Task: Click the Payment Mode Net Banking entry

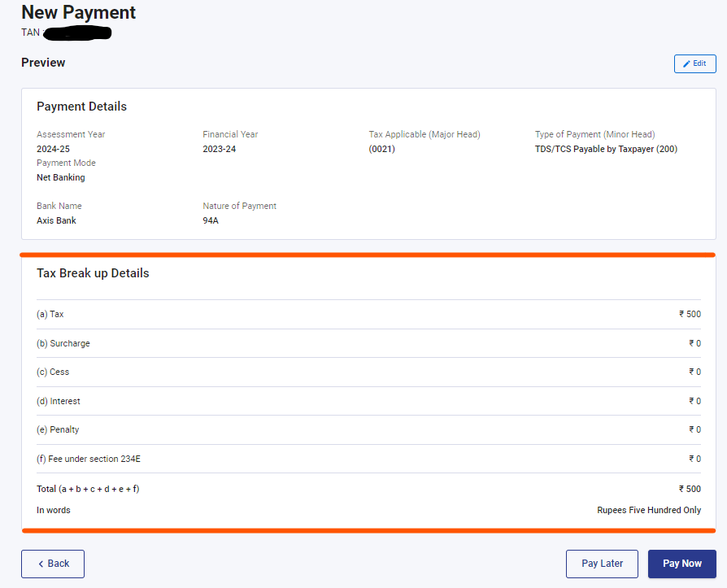Action: point(60,177)
